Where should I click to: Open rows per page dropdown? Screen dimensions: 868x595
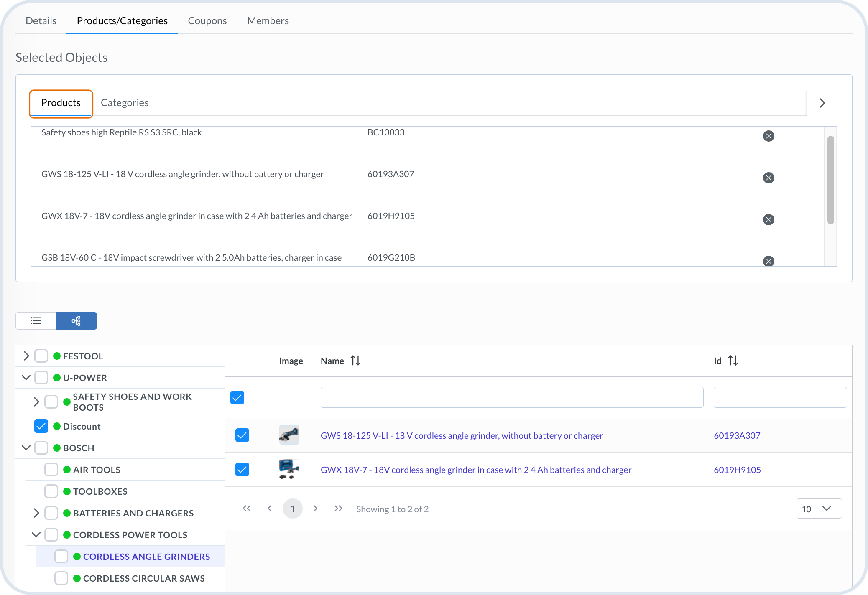click(819, 509)
